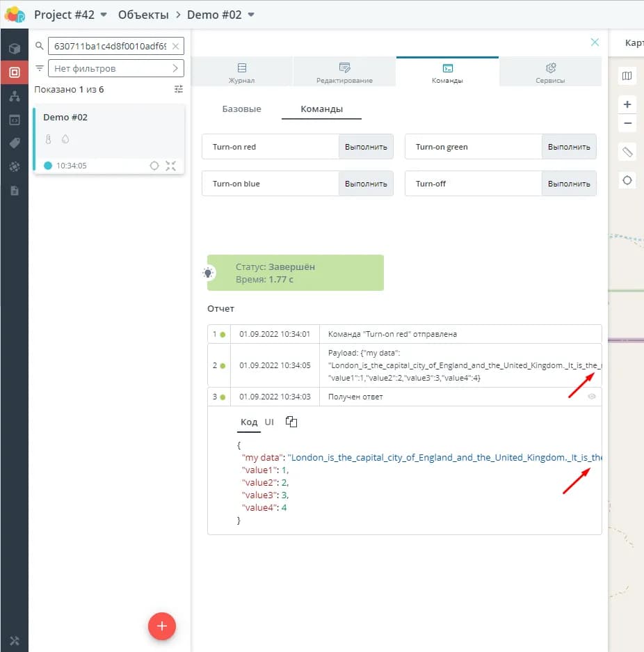Click the map zoom-out minus button
The height and width of the screenshot is (652, 644).
pos(627,123)
